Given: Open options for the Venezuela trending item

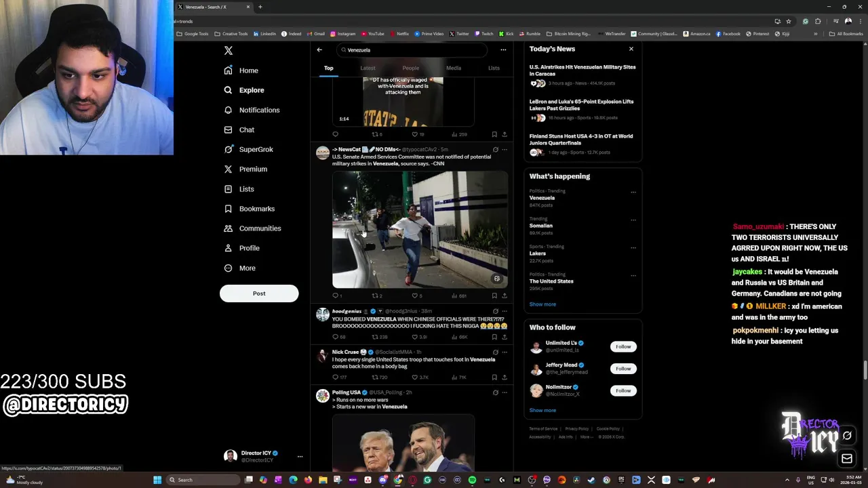Looking at the screenshot, I should [x=633, y=192].
